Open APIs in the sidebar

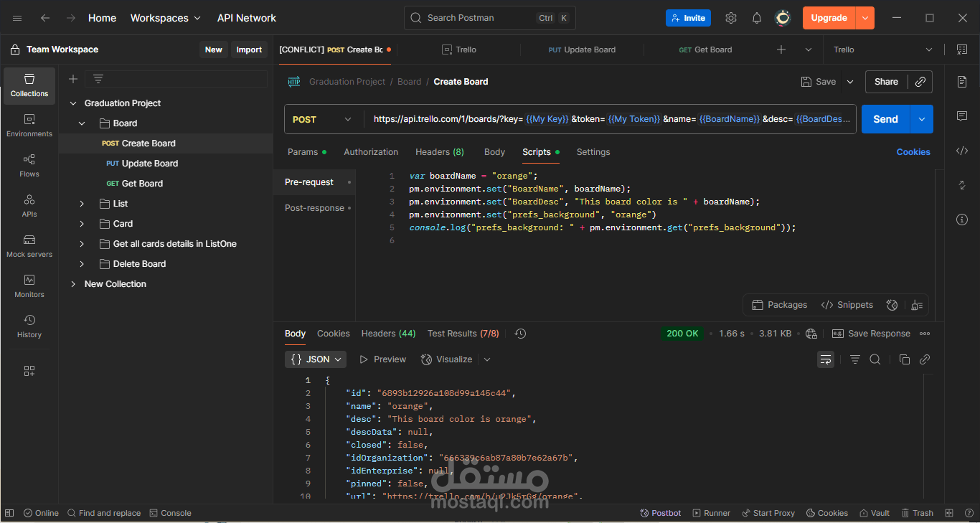point(29,206)
